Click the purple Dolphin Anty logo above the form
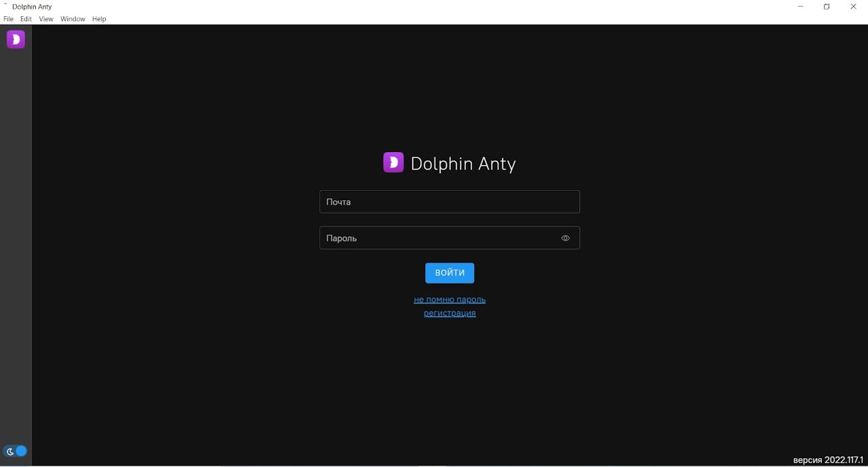 pos(393,162)
